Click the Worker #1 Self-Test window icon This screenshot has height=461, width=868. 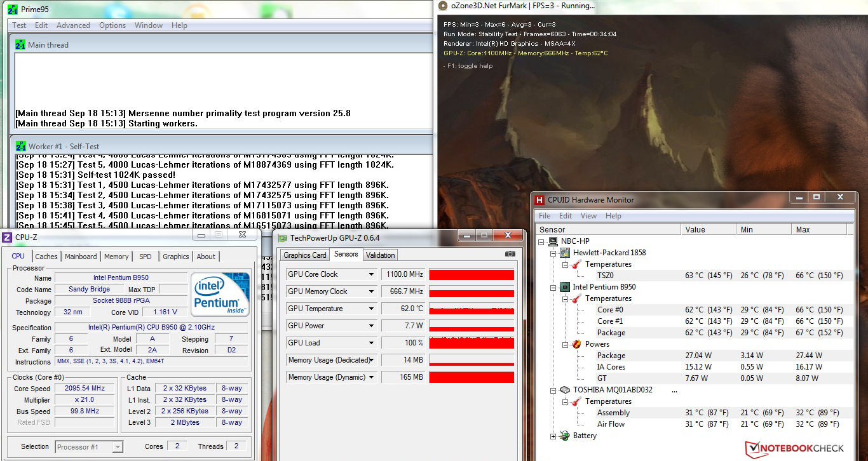point(21,146)
